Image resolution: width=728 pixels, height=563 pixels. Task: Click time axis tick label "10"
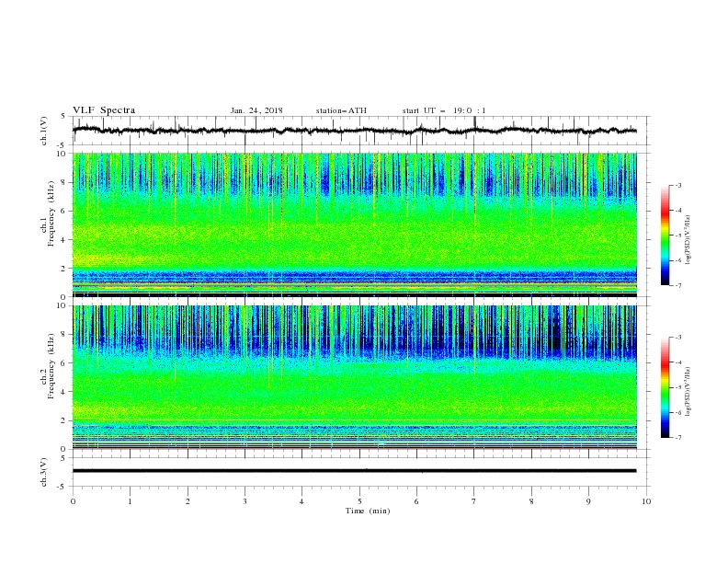pos(646,501)
